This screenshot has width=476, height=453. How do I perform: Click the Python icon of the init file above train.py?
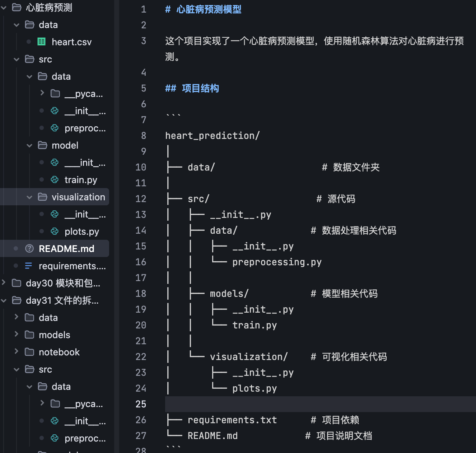click(x=55, y=162)
